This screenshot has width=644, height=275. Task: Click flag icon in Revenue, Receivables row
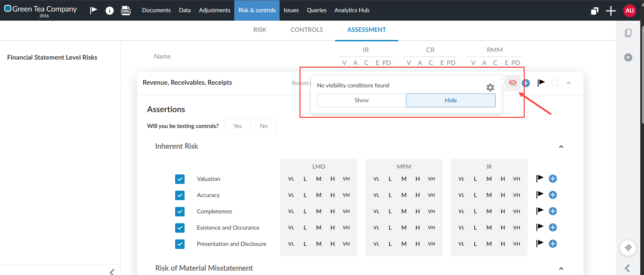point(541,83)
